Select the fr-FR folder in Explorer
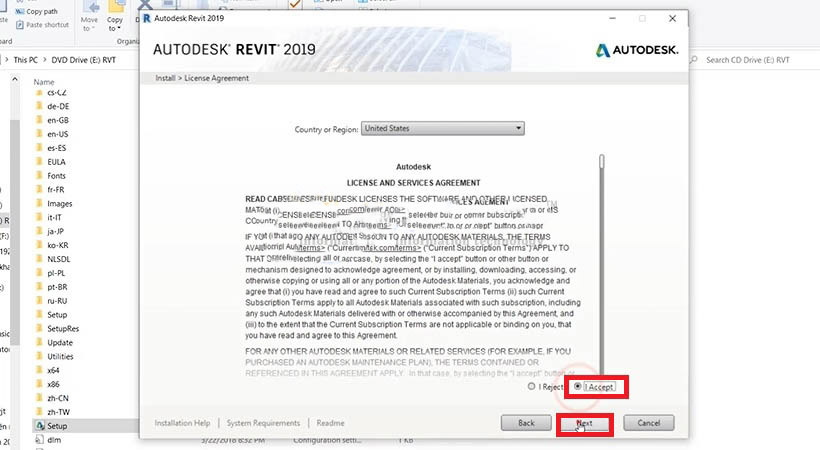Viewport: 820px width, 450px height. click(56, 189)
